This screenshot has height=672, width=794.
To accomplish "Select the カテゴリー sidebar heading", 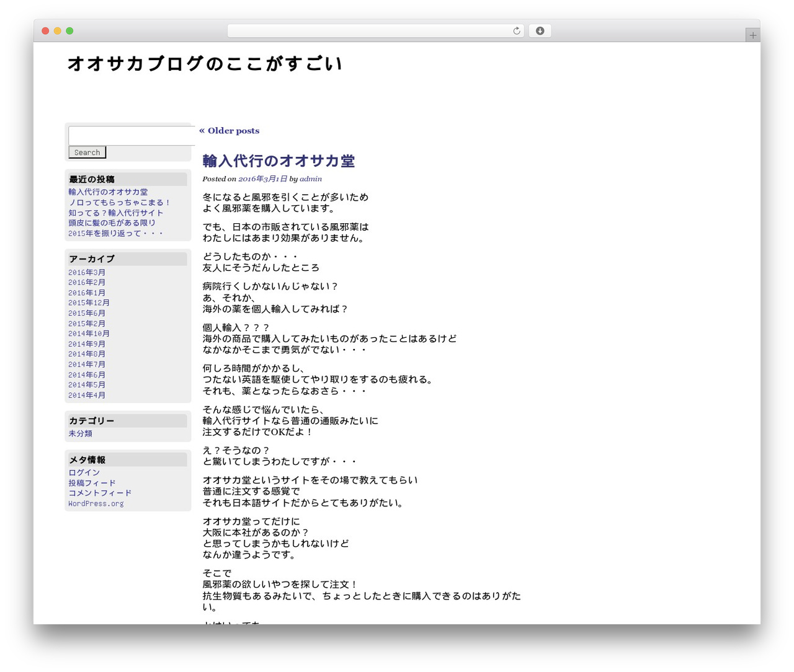I will (x=128, y=421).
